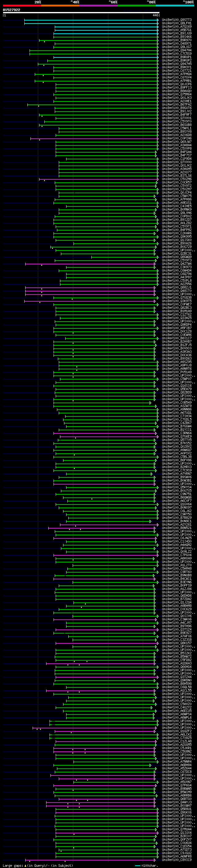Select hit UniRef100_B6TFA2
The width and height of the screenshot is (197, 868).
176,104
